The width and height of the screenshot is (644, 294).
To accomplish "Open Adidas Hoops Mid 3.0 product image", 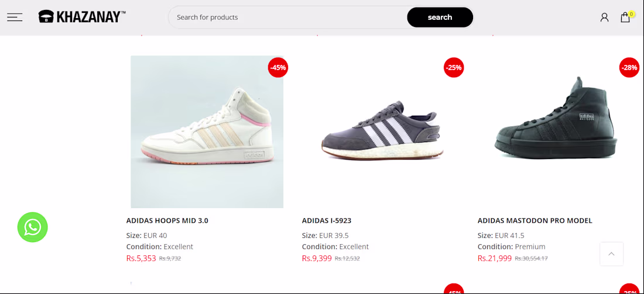I will point(207,132).
